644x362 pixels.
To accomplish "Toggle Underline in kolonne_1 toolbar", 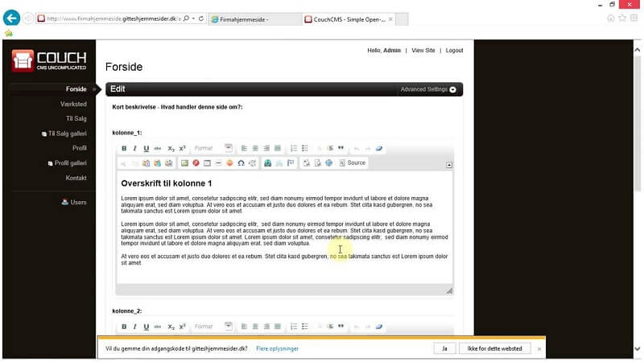I will pos(147,148).
